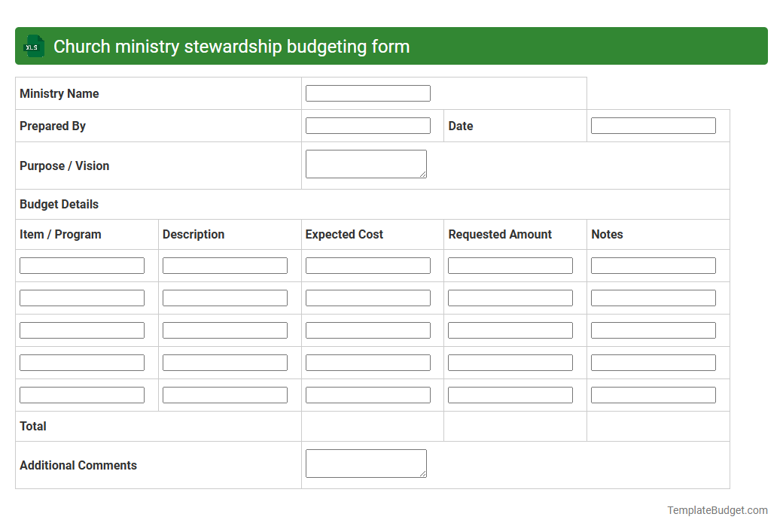The image size is (783, 532).
Task: Click the Prepared By text box
Action: tap(367, 125)
